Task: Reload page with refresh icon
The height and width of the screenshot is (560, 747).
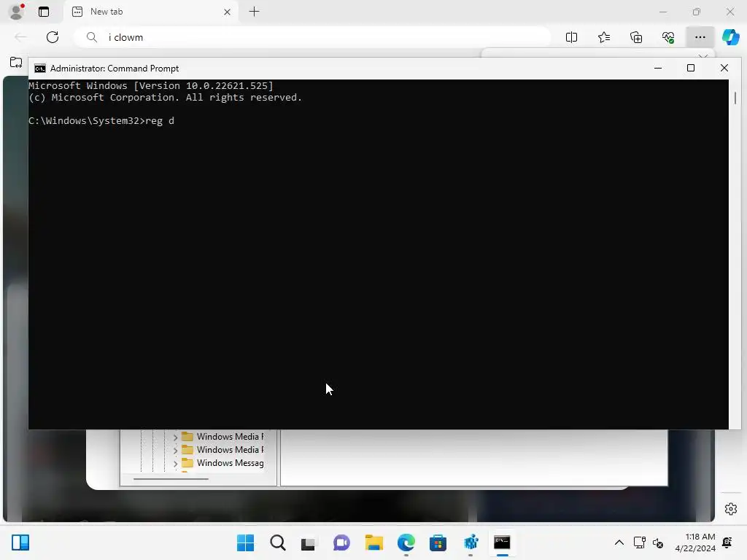Action: pyautogui.click(x=53, y=37)
